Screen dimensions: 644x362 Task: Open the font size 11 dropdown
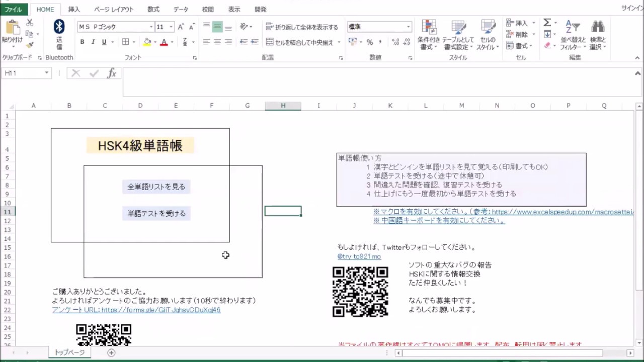point(171,27)
